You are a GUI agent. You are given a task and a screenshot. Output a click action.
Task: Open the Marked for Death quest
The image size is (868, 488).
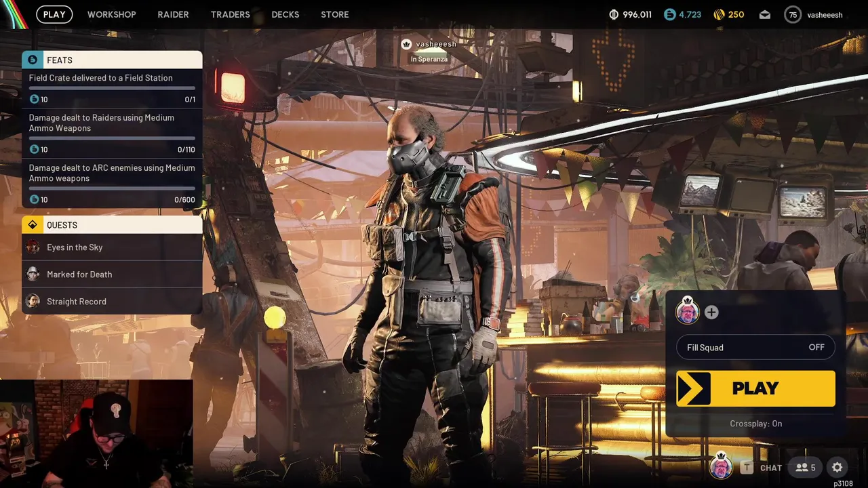click(112, 274)
